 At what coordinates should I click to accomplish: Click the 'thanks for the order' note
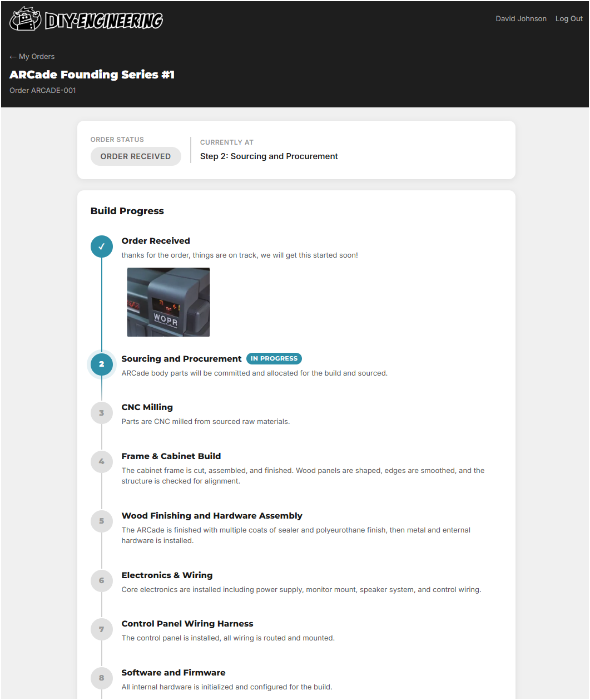pyautogui.click(x=240, y=255)
